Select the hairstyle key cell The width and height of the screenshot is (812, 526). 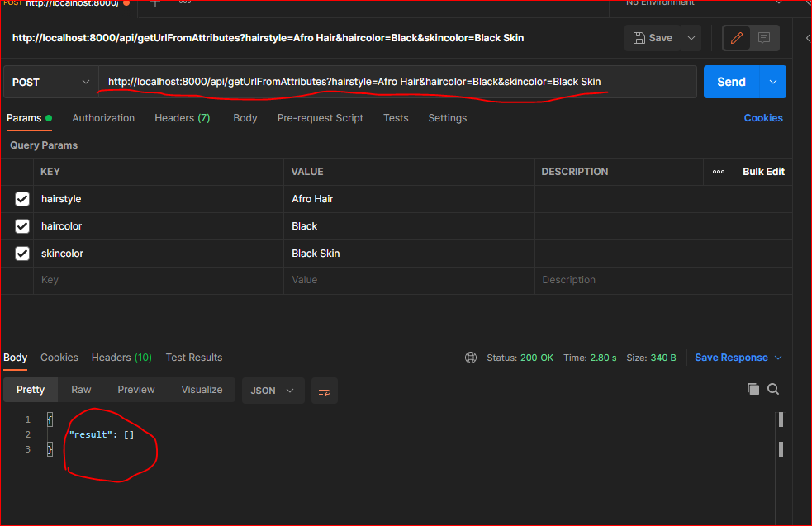pos(159,199)
